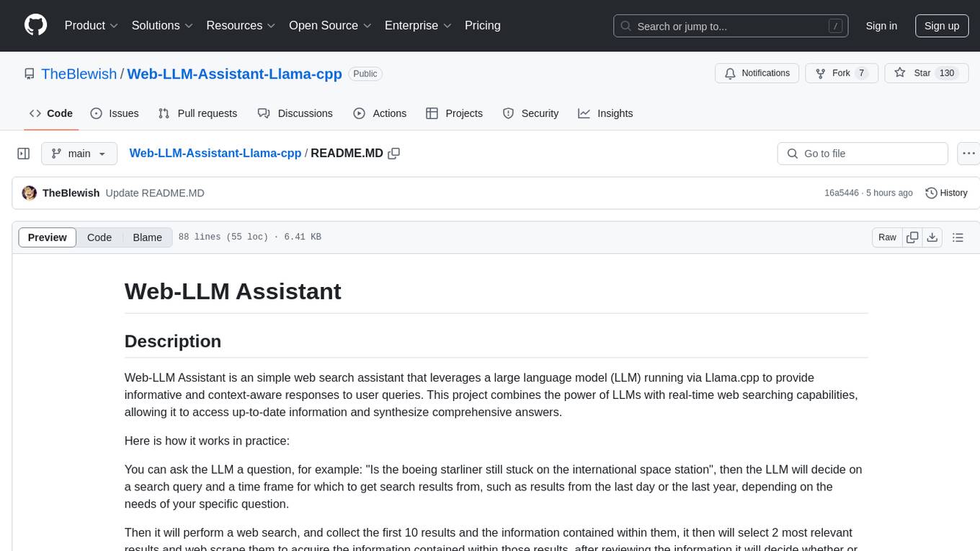
Task: Copy the README.MD file path
Action: 394,154
